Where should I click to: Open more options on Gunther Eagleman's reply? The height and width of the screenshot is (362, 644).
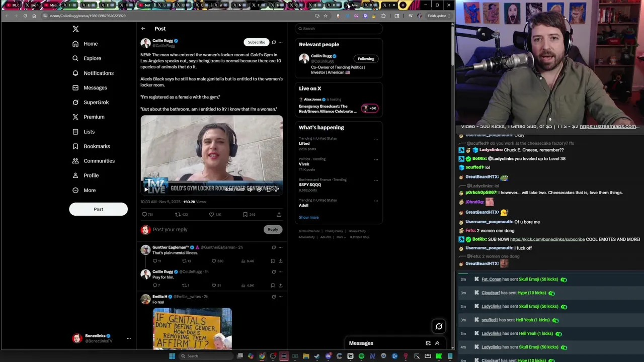(x=281, y=247)
